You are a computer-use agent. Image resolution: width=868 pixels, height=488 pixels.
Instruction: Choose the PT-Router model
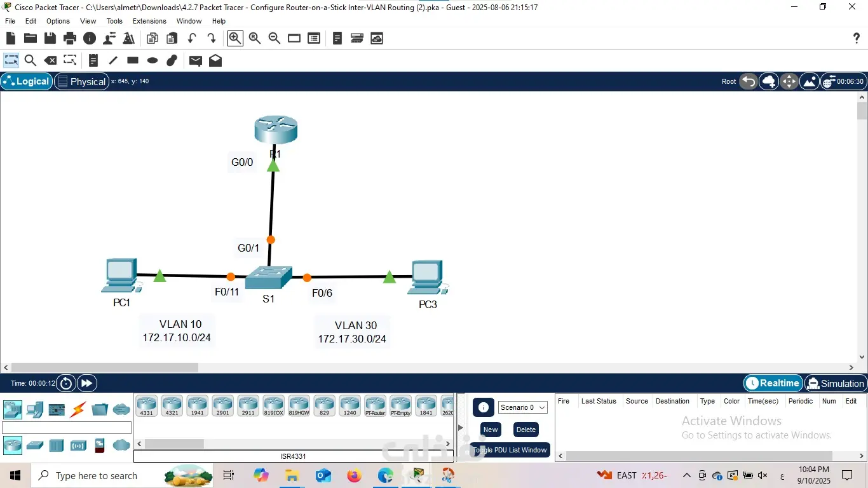[376, 405]
